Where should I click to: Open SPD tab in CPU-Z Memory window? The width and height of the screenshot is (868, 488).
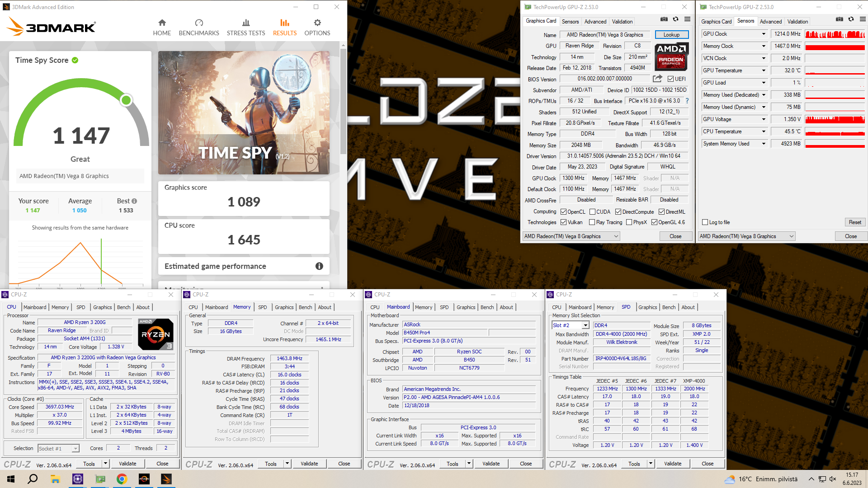(263, 307)
